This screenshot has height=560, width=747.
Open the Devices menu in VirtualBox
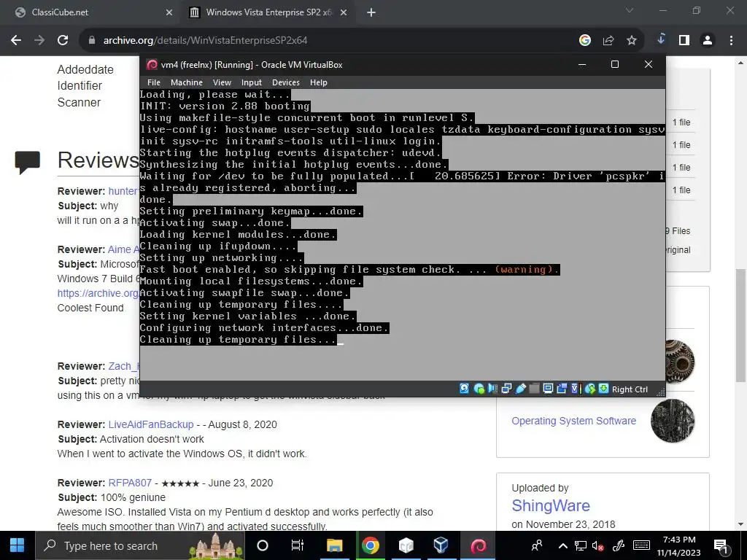pyautogui.click(x=286, y=82)
